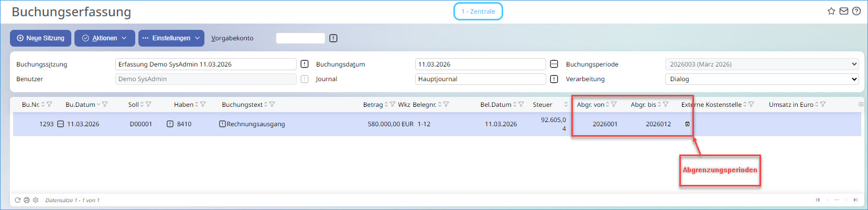Click the Soll value D00001
Screen dimensions: 868x210
tap(141, 124)
